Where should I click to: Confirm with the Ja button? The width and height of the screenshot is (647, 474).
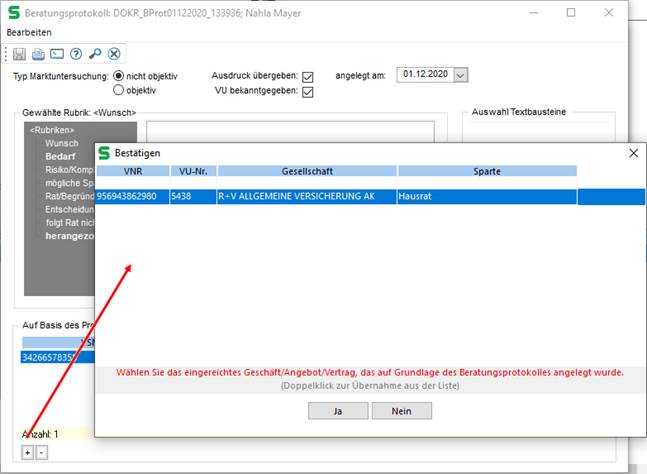[337, 411]
